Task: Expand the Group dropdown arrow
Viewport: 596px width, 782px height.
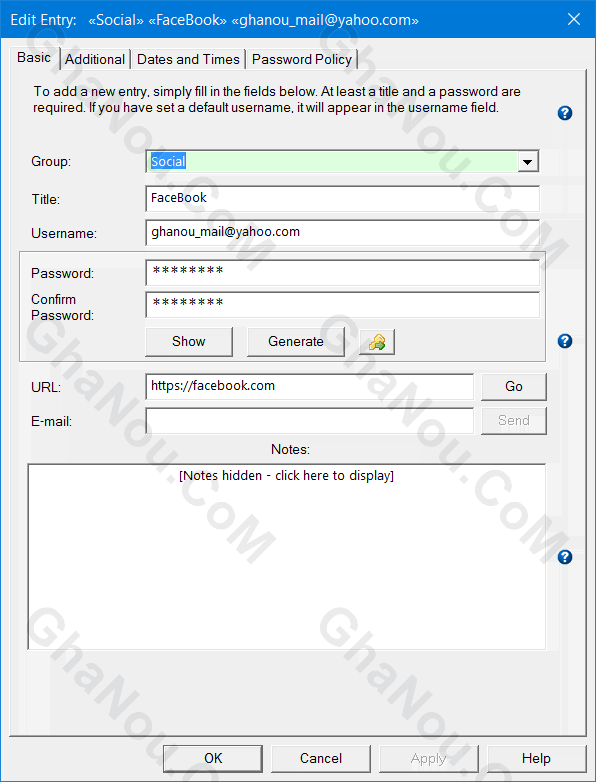Action: (x=528, y=162)
